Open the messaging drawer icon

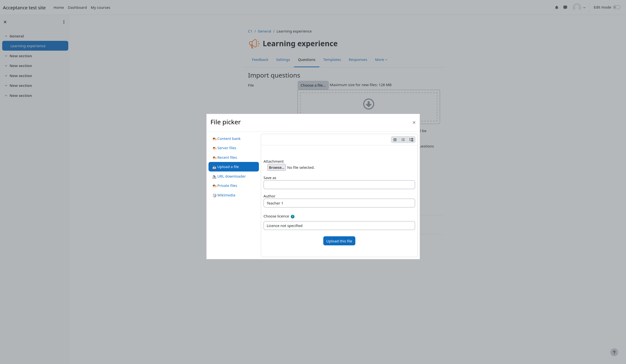(565, 7)
